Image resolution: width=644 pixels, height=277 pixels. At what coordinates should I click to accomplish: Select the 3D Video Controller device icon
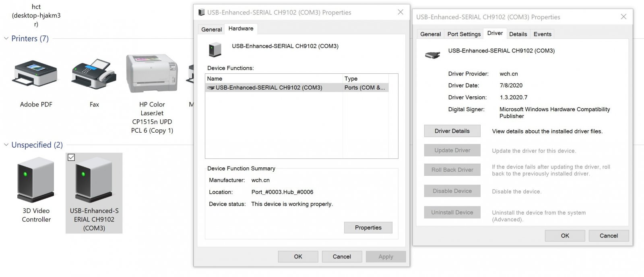(36, 180)
